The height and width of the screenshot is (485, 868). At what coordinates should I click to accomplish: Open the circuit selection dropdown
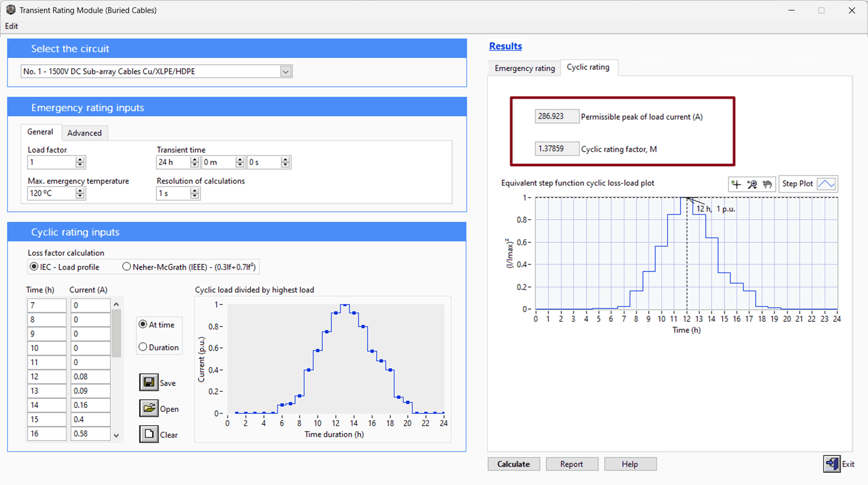pos(285,71)
